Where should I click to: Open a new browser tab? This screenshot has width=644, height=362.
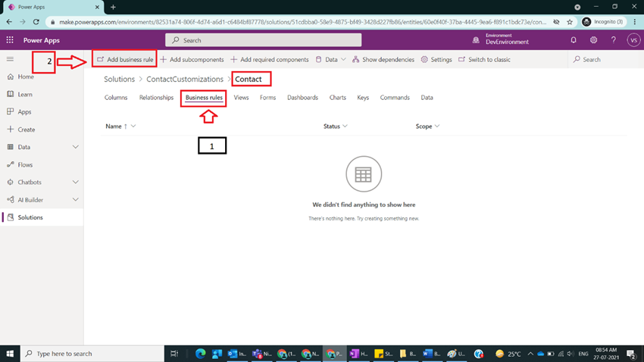(113, 7)
